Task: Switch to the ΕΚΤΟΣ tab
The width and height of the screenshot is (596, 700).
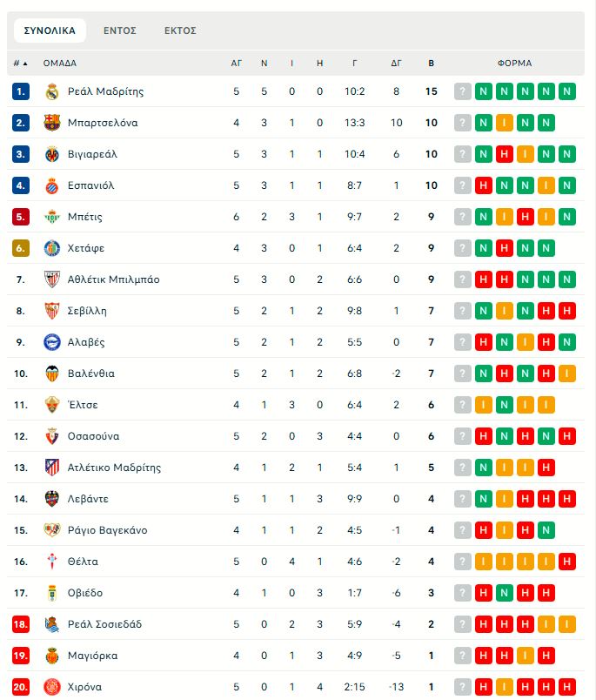Action: (x=180, y=30)
